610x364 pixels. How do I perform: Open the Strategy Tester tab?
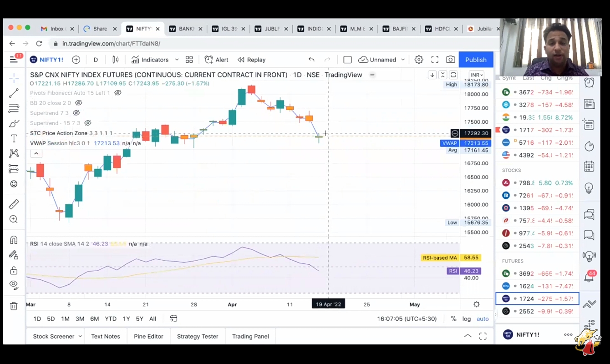(198, 336)
